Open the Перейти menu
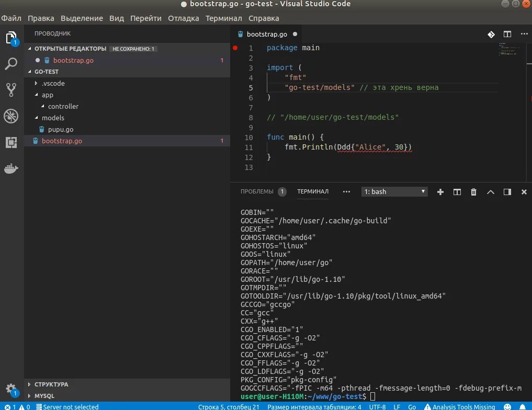The width and height of the screenshot is (532, 410). click(146, 18)
